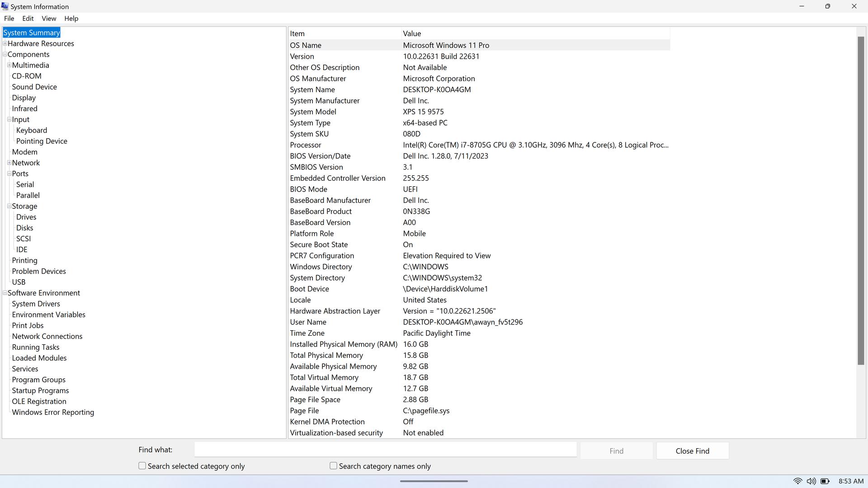Click the System Information title bar icon
868x488 pixels.
pos(5,6)
